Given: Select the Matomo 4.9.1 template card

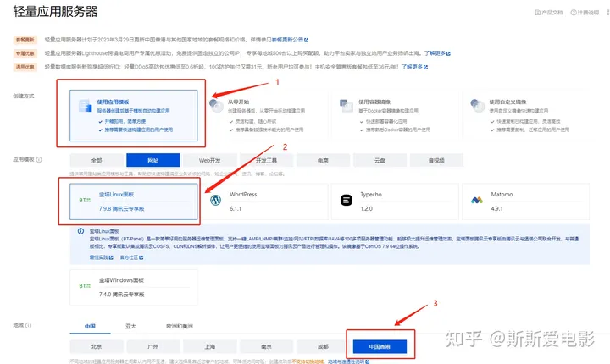Looking at the screenshot, I should tap(525, 201).
